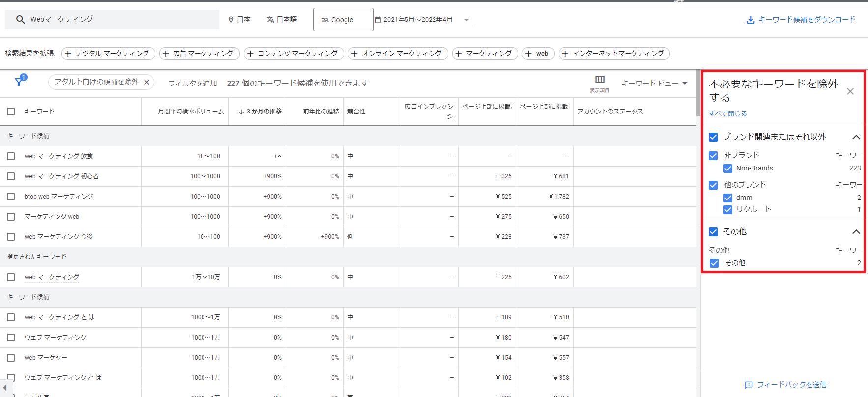
Task: Click the table vertical scrollbar
Action: pos(698,93)
